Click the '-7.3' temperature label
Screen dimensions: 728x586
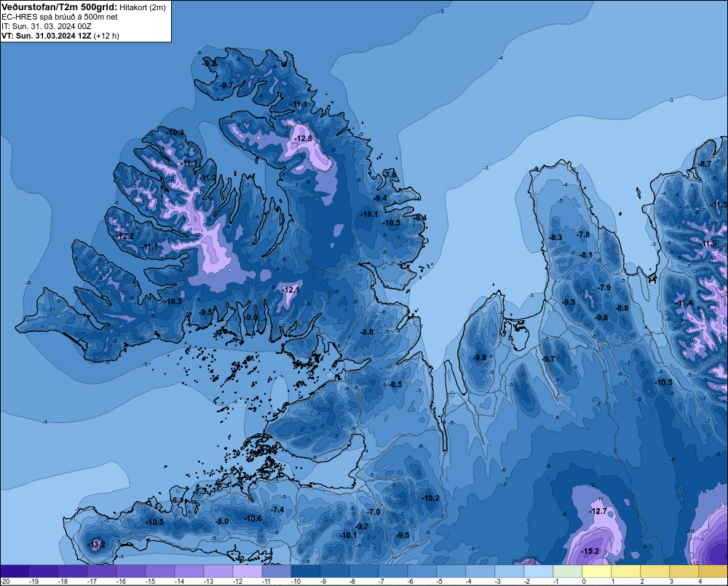(x=201, y=491)
